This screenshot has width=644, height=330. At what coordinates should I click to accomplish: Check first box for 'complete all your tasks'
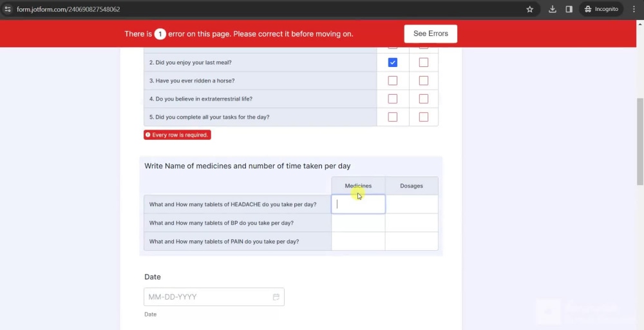[393, 117]
